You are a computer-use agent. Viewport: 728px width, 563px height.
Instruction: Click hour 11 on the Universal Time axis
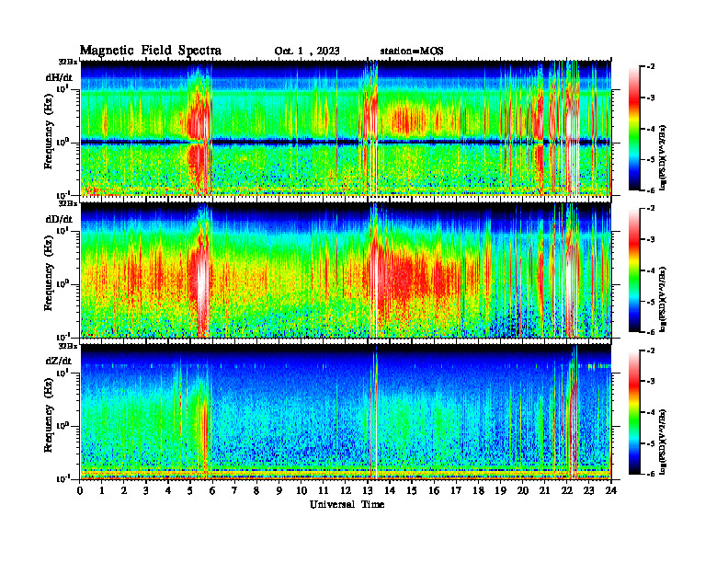click(324, 491)
